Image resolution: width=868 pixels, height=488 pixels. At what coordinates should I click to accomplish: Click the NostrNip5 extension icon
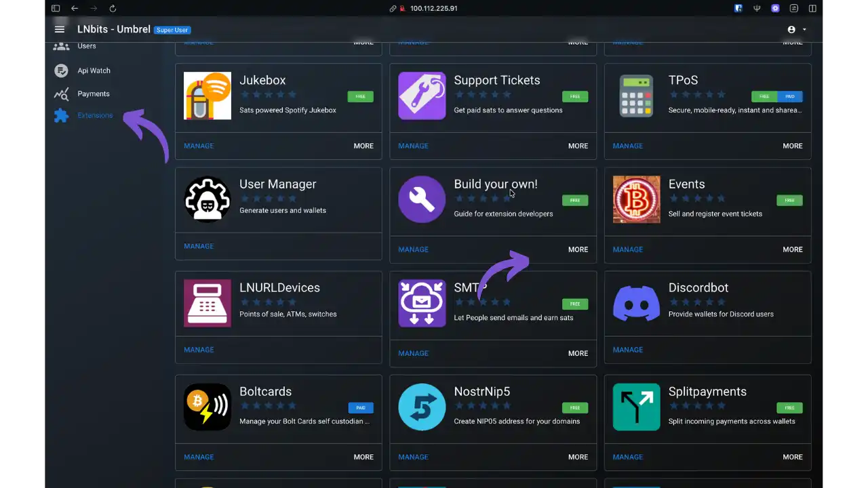[422, 407]
